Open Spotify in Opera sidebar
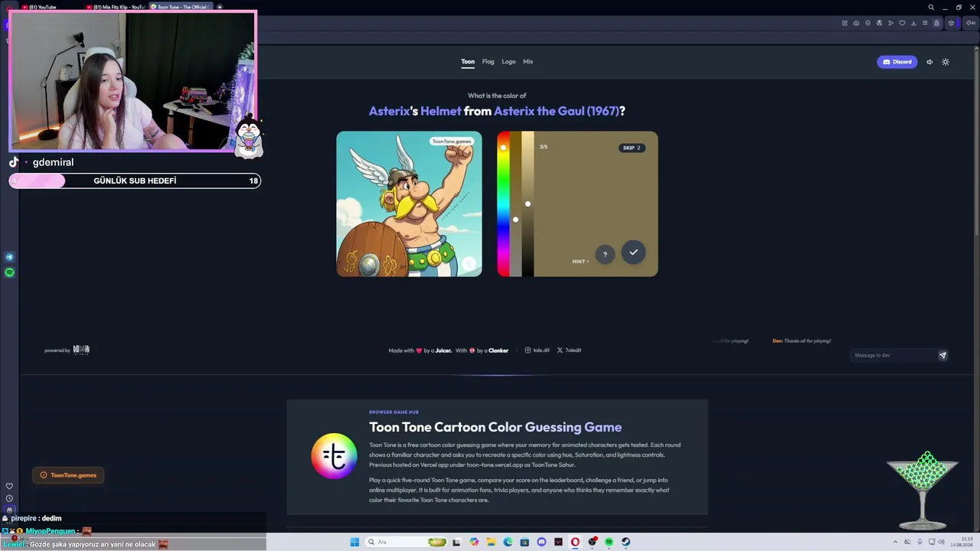 [x=9, y=272]
